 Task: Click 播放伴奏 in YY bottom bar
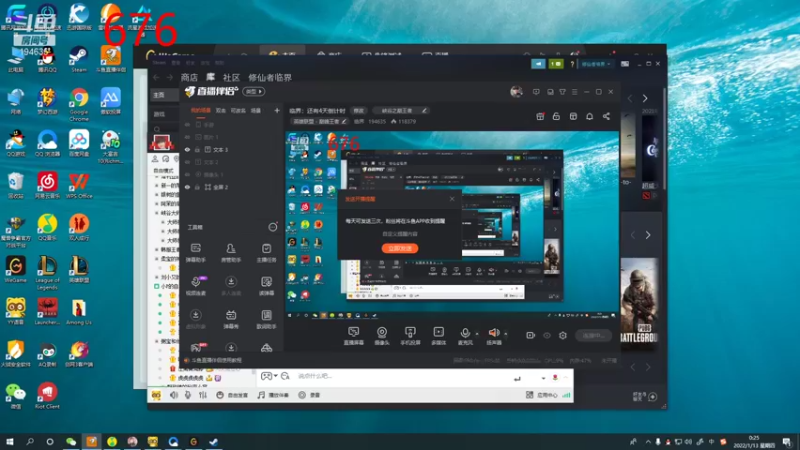pos(273,395)
